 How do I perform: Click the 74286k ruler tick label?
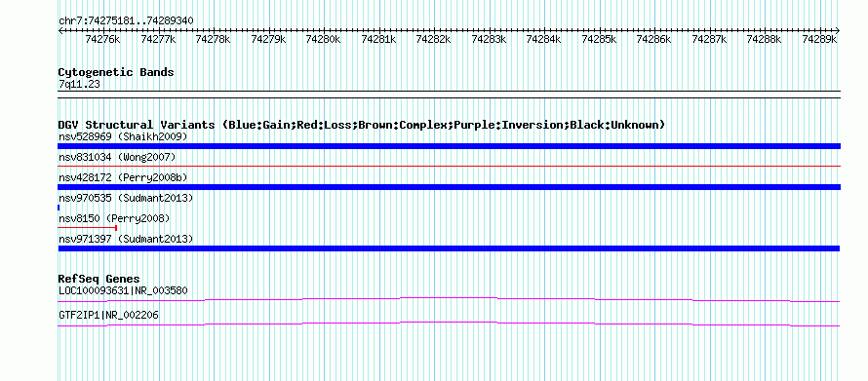click(x=653, y=39)
